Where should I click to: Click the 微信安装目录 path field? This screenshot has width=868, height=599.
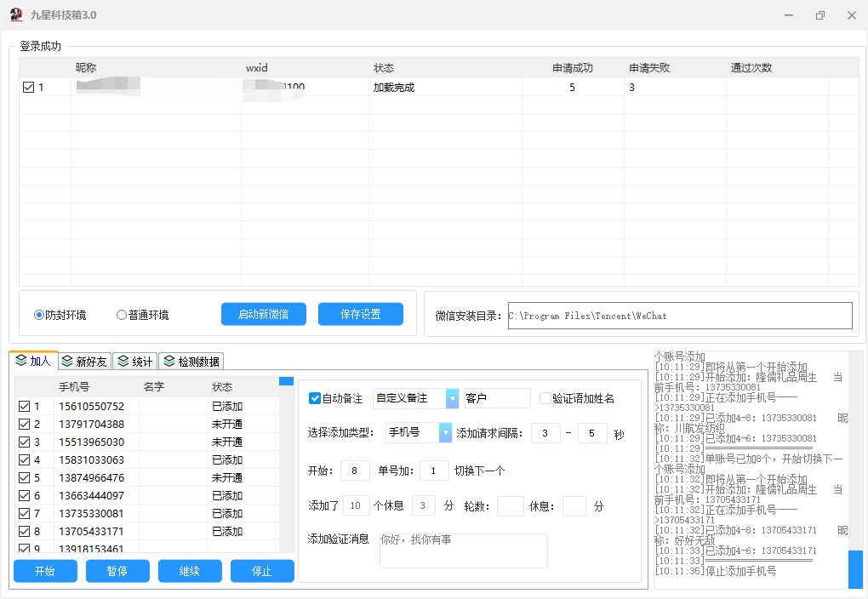pos(680,316)
